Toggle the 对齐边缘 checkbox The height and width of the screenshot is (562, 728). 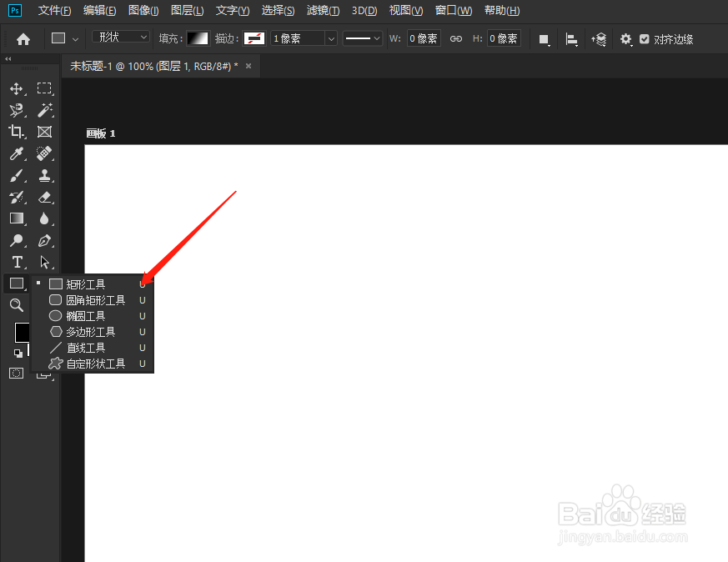pyautogui.click(x=644, y=39)
